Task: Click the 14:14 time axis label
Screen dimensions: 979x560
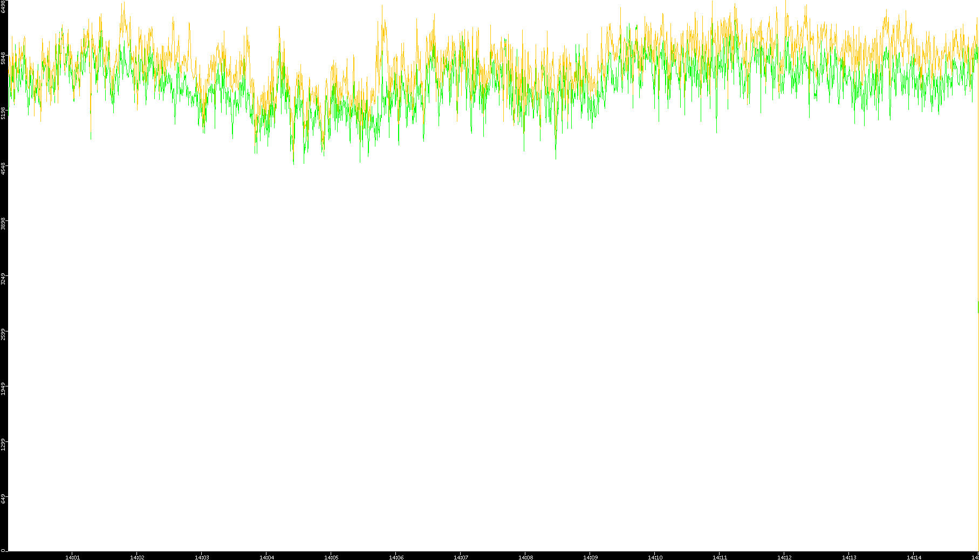Action: tap(914, 557)
